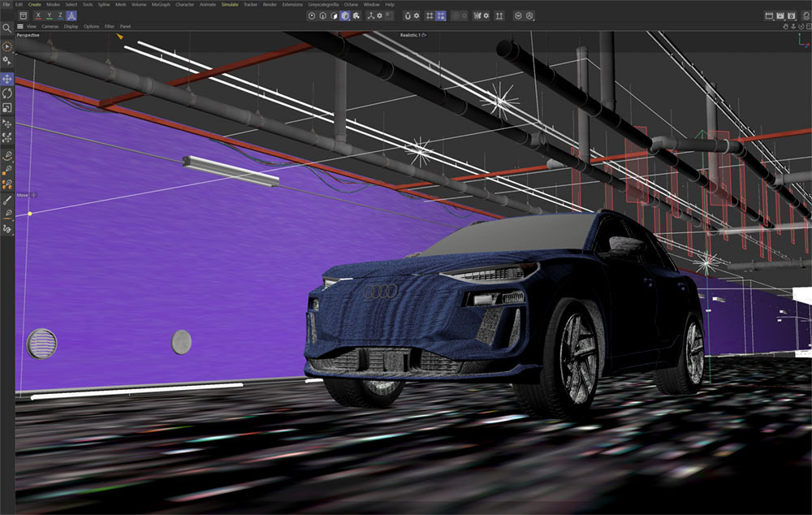Open the viewport hamburger menu

(x=20, y=27)
